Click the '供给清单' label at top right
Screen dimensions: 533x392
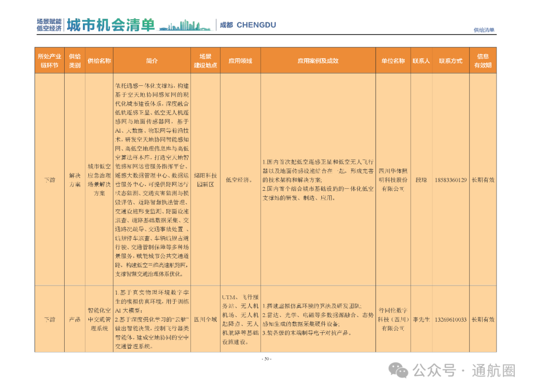[x=484, y=30]
